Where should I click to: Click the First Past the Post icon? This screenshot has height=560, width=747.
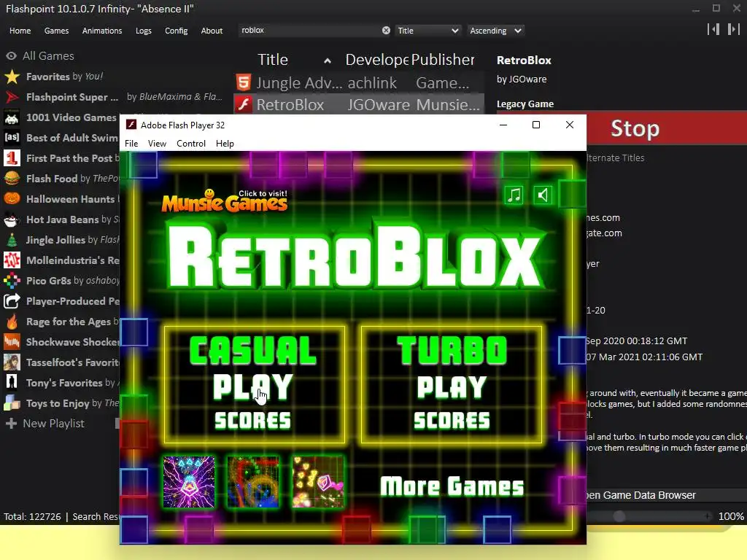(12, 158)
